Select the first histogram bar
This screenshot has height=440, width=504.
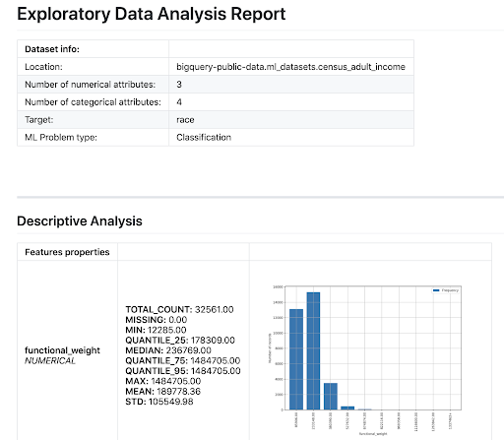(296, 359)
